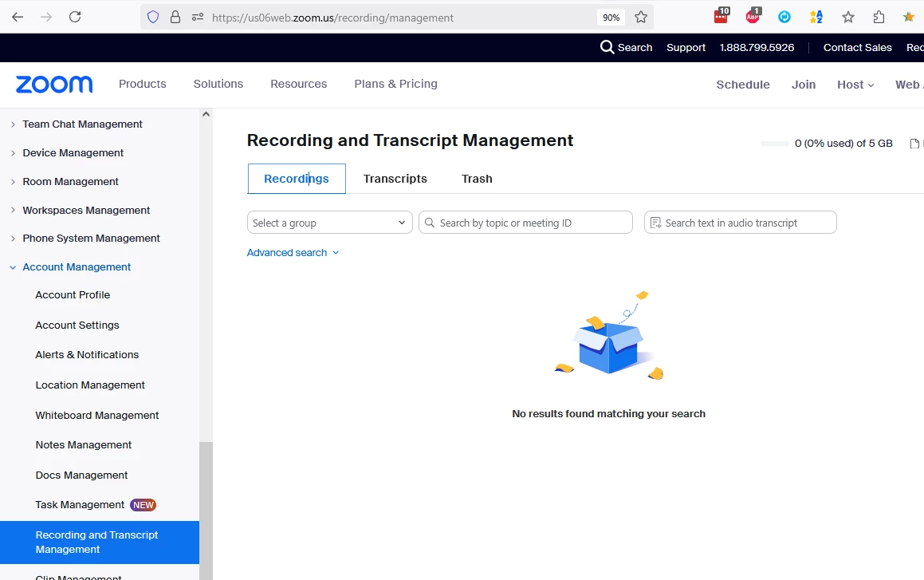Open site permissions icon in address bar
The width and height of the screenshot is (924, 580).
[198, 17]
